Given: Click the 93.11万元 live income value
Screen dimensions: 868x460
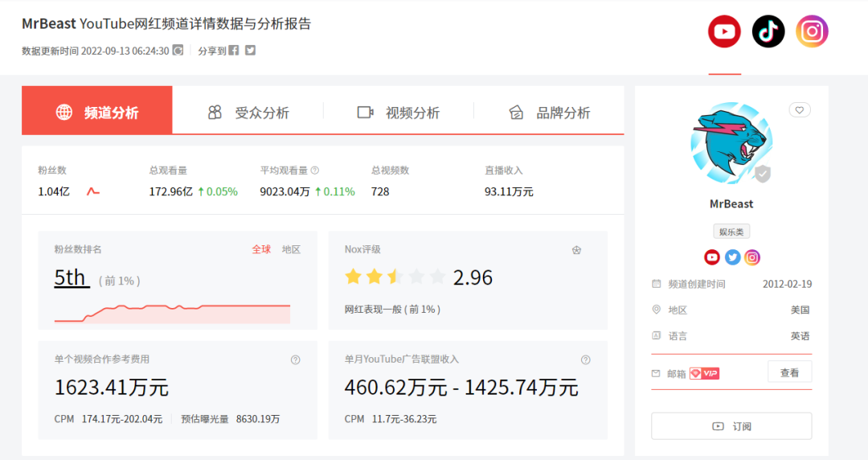Looking at the screenshot, I should click(509, 191).
